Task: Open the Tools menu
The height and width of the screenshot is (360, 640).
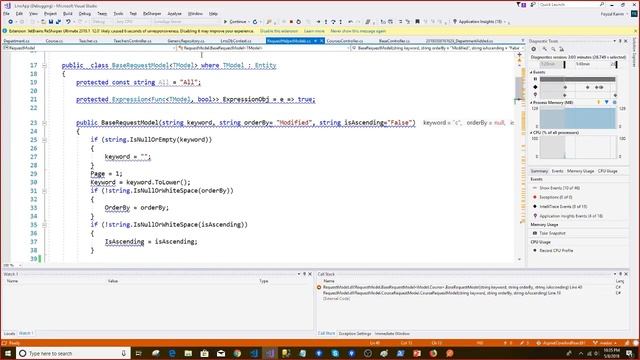Action: pos(118,13)
